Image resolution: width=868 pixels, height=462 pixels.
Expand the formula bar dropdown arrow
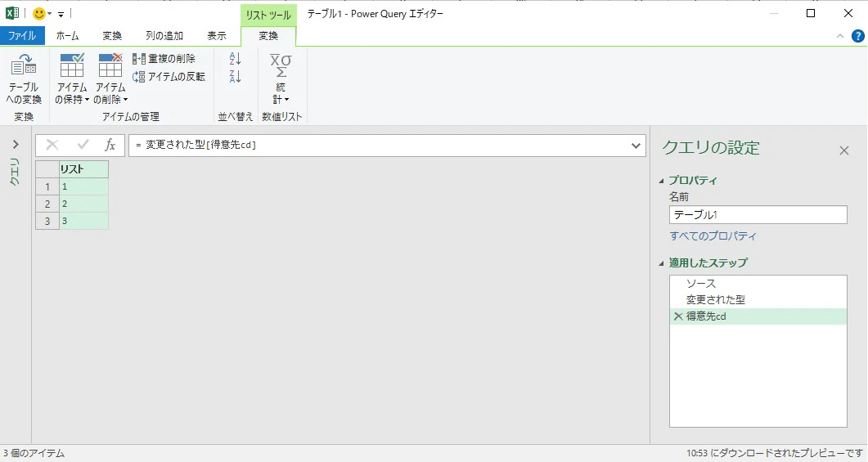coord(636,146)
